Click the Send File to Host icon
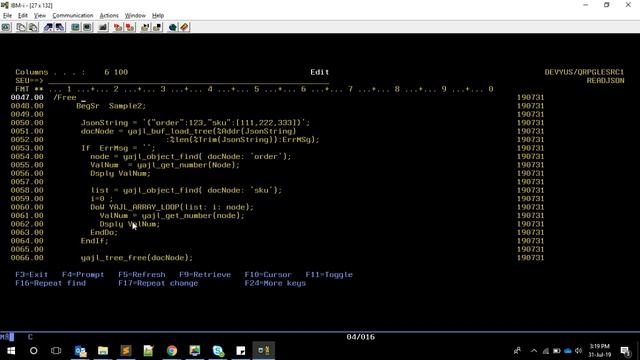Viewport: 640px width, 360px height. tap(48, 27)
